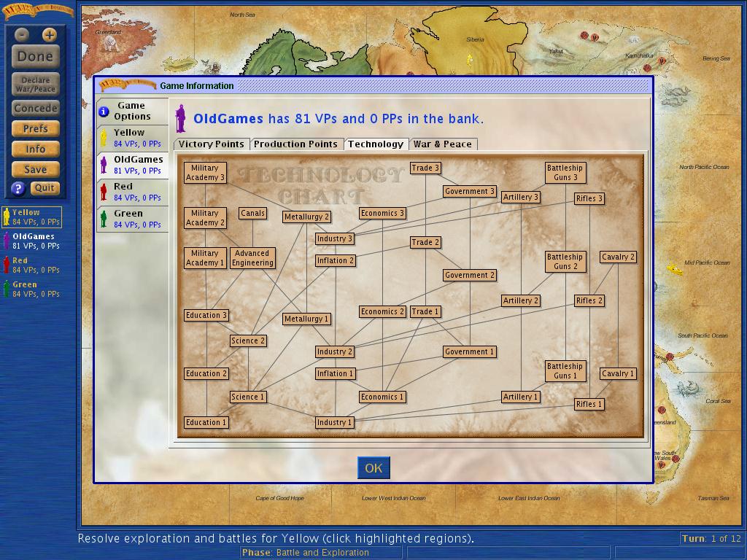Zoom in with the plus button
Viewport: 747px width, 560px height.
coord(50,34)
